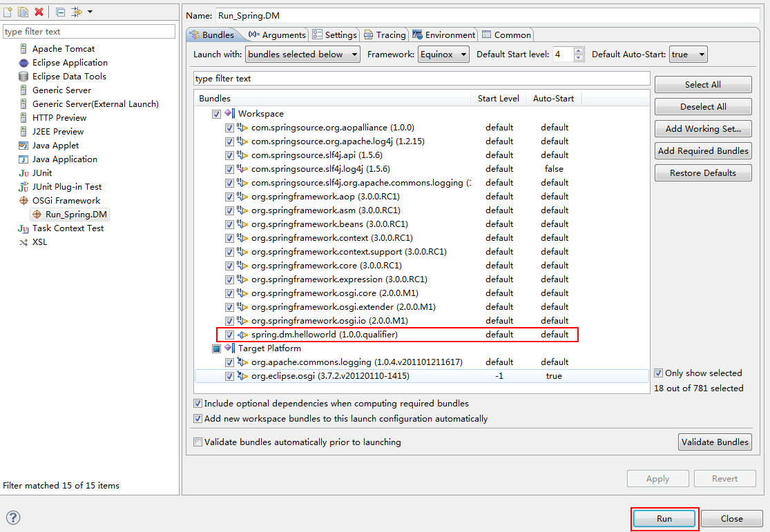Switch to the Arguments tab
The width and height of the screenshot is (770, 532).
click(x=277, y=35)
